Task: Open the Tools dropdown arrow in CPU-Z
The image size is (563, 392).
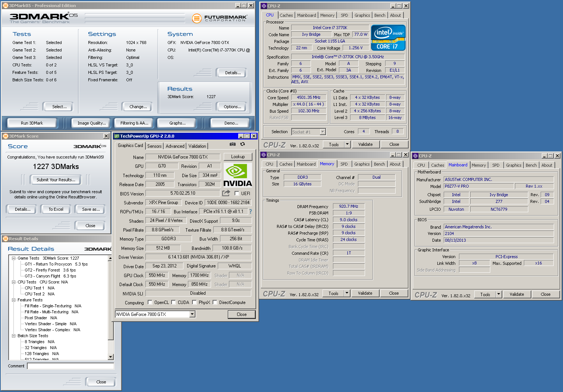Action: [x=347, y=144]
